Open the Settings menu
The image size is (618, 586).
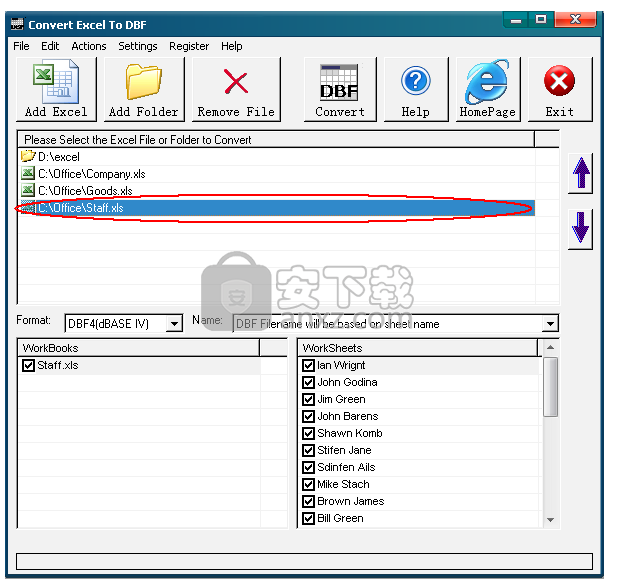click(x=138, y=46)
